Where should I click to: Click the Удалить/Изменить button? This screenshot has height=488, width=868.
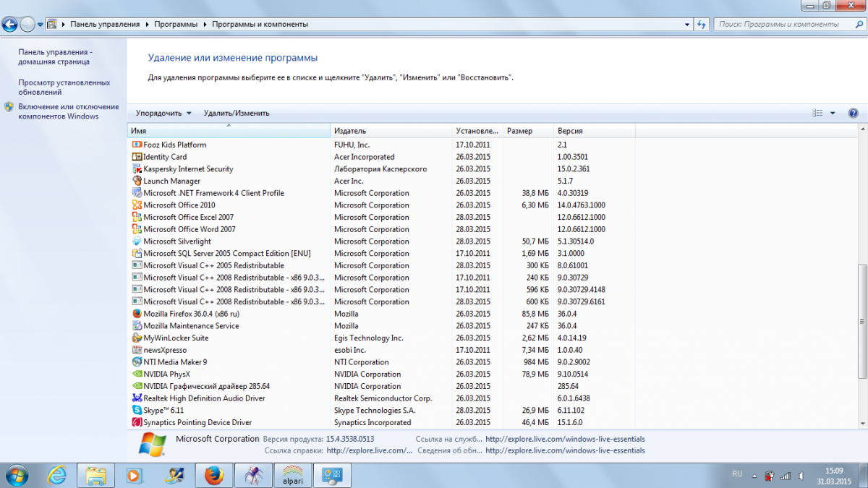click(x=237, y=113)
